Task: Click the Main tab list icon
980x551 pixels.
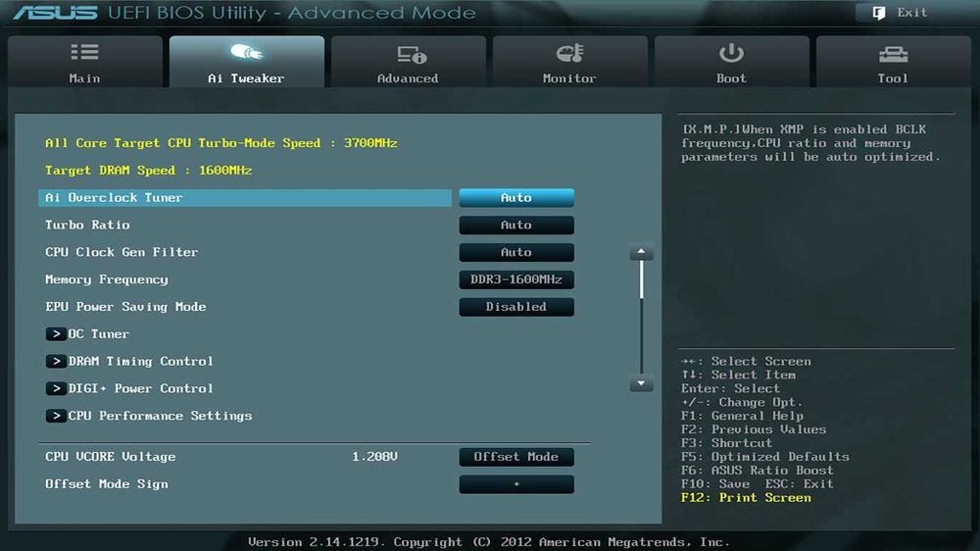Action: tap(84, 52)
